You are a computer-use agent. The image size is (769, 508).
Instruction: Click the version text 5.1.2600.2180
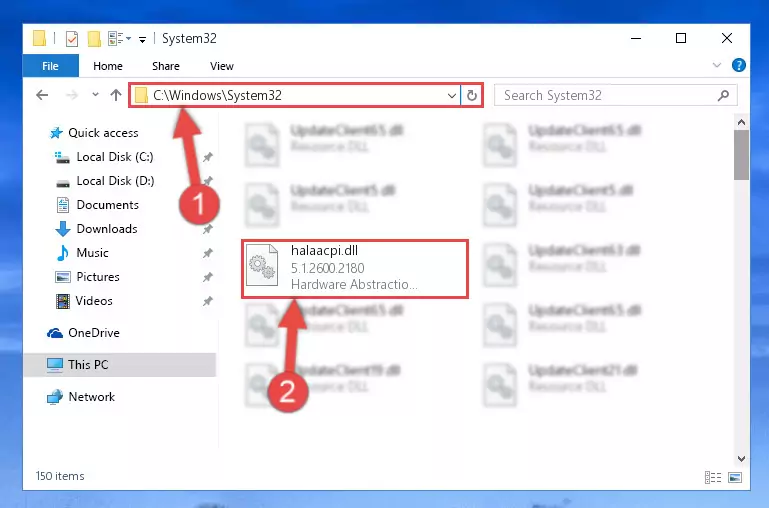click(x=328, y=268)
